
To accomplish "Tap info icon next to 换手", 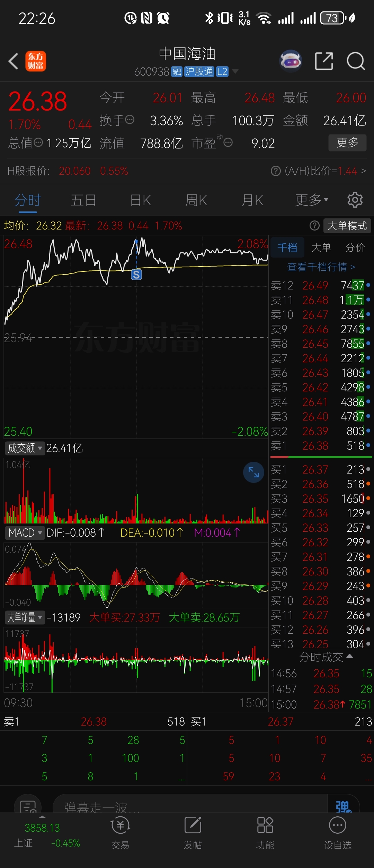I will (x=130, y=120).
